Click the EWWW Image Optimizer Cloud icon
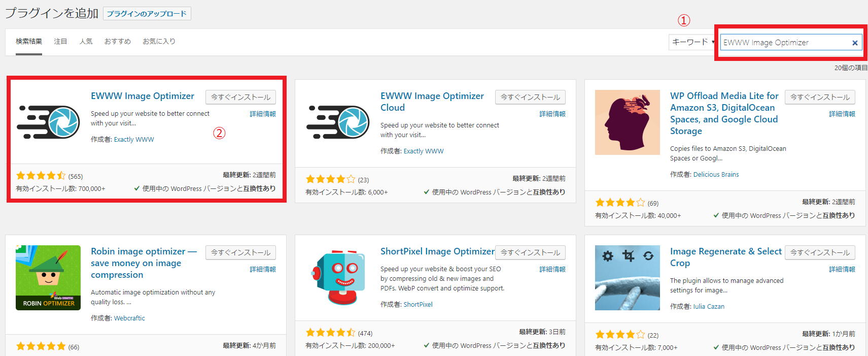868x356 pixels. tap(338, 122)
